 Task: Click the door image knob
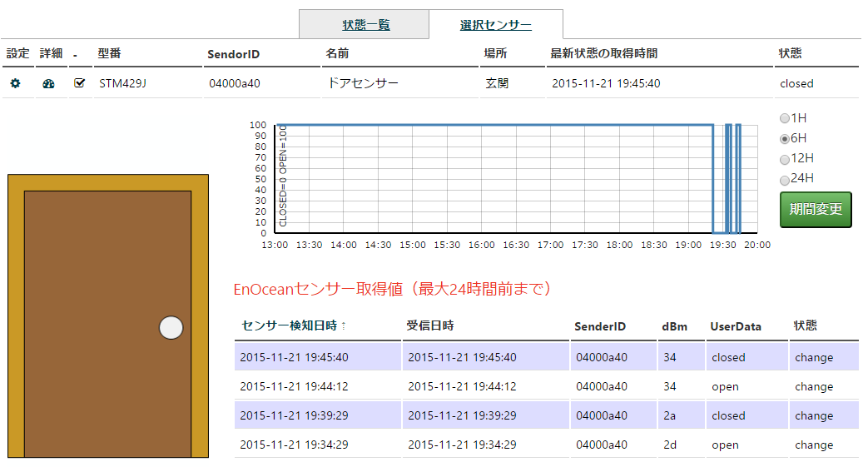pos(171,327)
